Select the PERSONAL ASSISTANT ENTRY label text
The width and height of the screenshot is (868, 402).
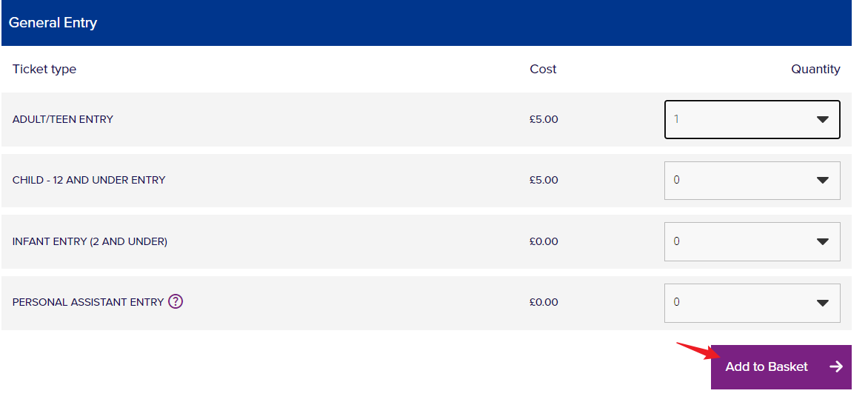(x=88, y=302)
